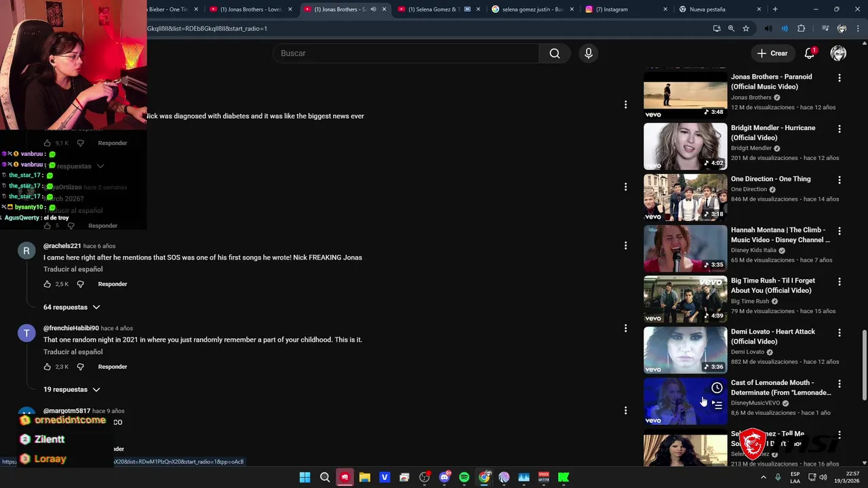Show hidden system tray icons
The height and width of the screenshot is (488, 868).
(x=764, y=477)
